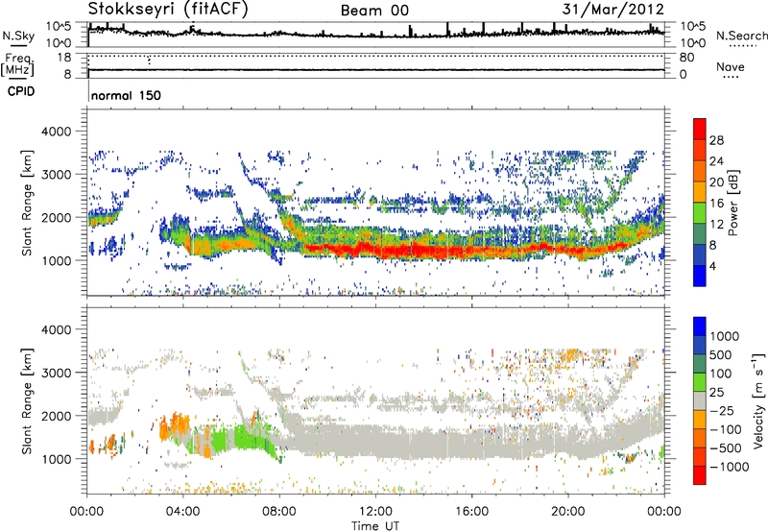The width and height of the screenshot is (768, 532).
Task: Click the '04:00' time tick label
Action: [x=183, y=512]
